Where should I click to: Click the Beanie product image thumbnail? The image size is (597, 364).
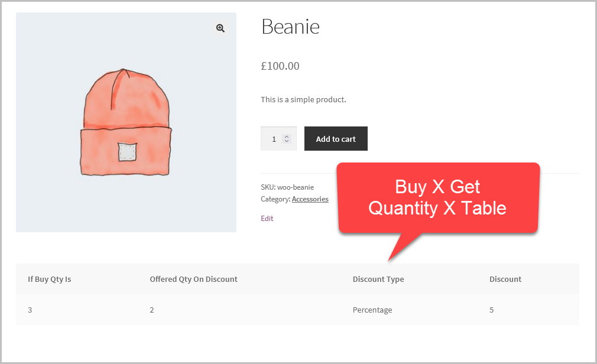pos(126,122)
